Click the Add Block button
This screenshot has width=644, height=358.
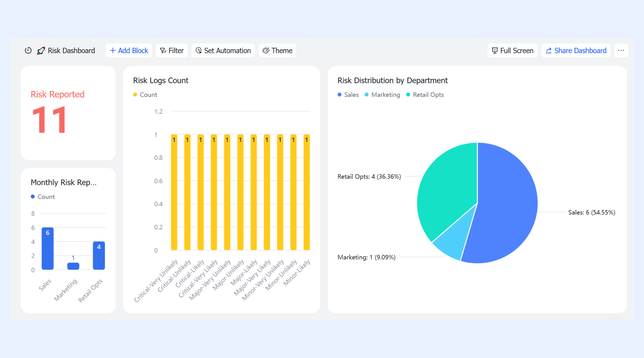click(x=129, y=50)
